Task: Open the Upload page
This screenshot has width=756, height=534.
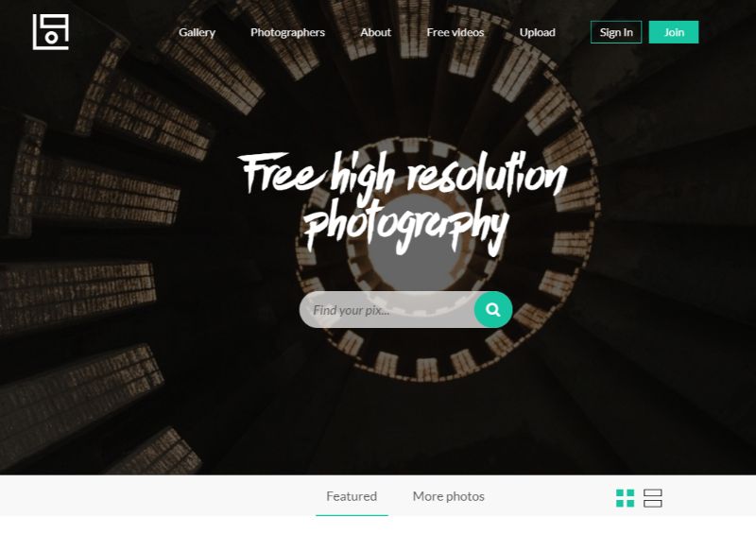Action: [x=537, y=32]
